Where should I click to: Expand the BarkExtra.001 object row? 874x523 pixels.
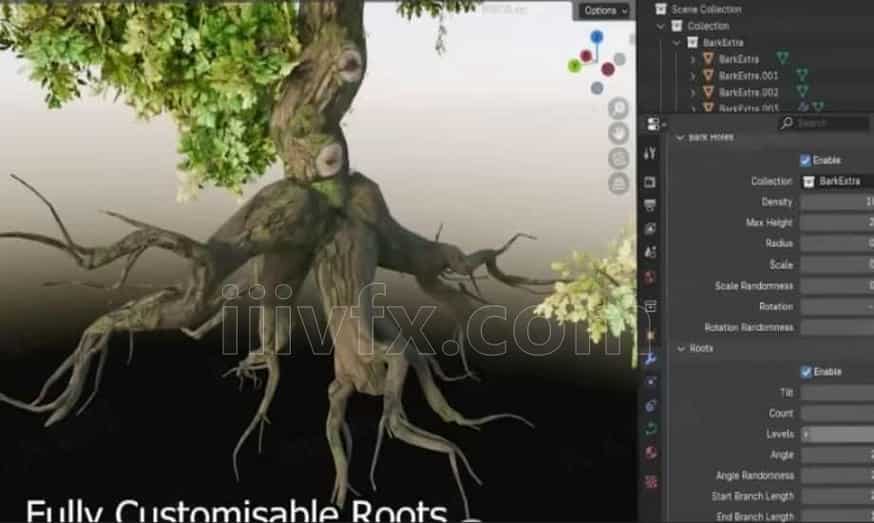693,76
